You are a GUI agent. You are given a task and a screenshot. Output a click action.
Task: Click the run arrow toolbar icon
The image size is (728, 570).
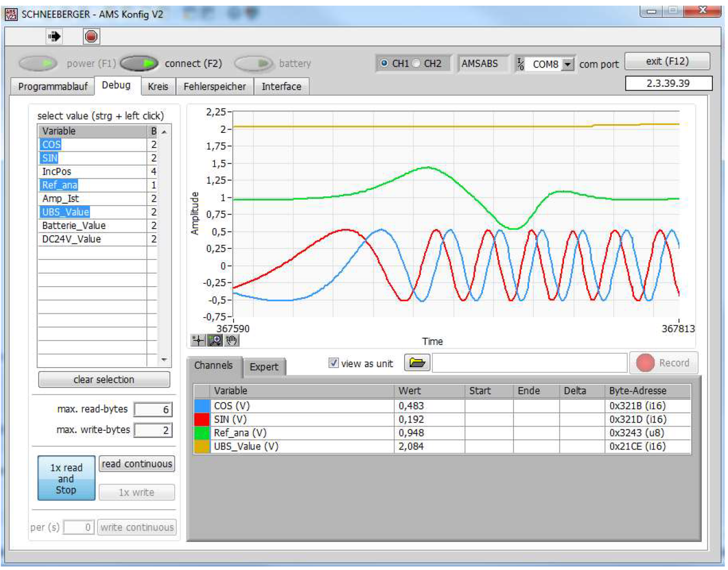54,37
